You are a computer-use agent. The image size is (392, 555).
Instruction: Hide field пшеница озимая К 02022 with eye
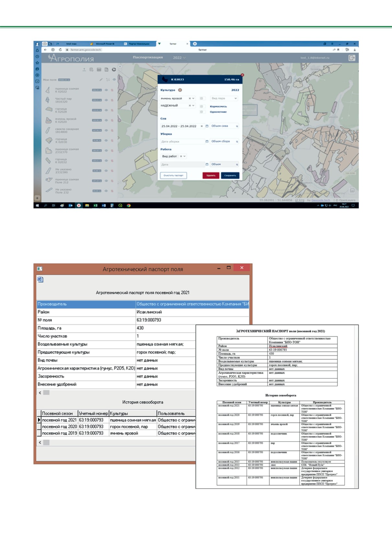[x=106, y=90]
